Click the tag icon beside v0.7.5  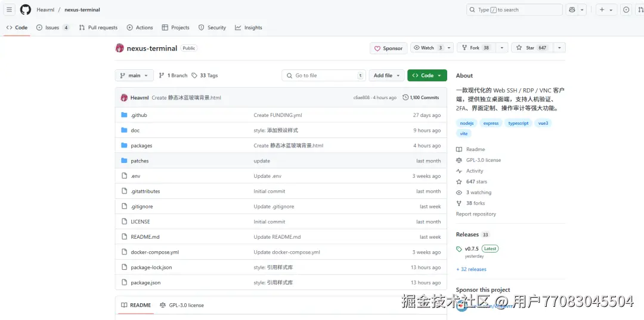(x=459, y=249)
